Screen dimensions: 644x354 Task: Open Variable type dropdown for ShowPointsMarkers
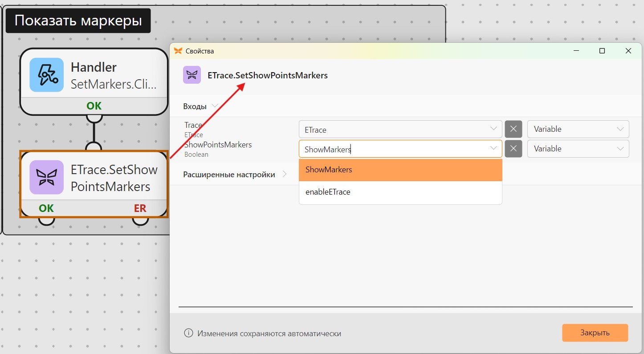[578, 149]
